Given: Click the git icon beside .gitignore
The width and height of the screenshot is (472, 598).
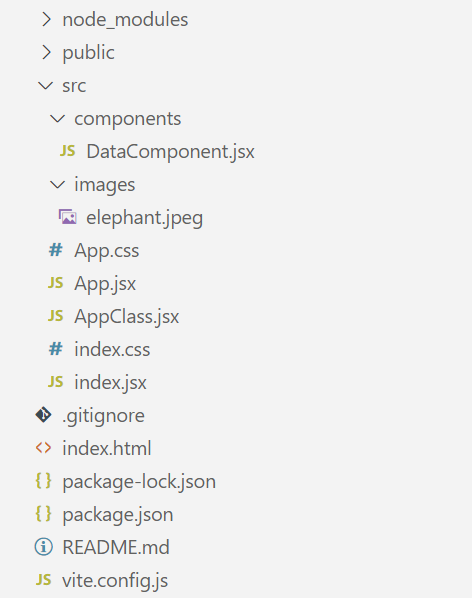Looking at the screenshot, I should coord(43,415).
